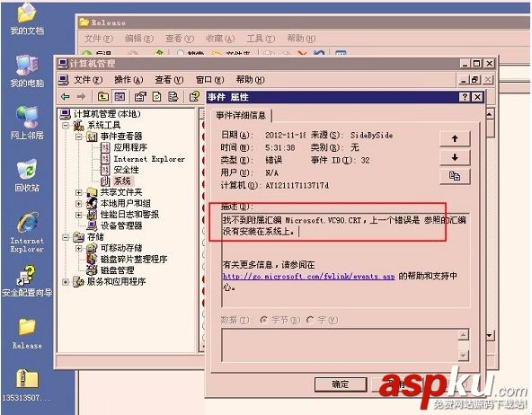Open 查看(V) menu in Release window
The image size is (532, 415).
click(x=180, y=39)
